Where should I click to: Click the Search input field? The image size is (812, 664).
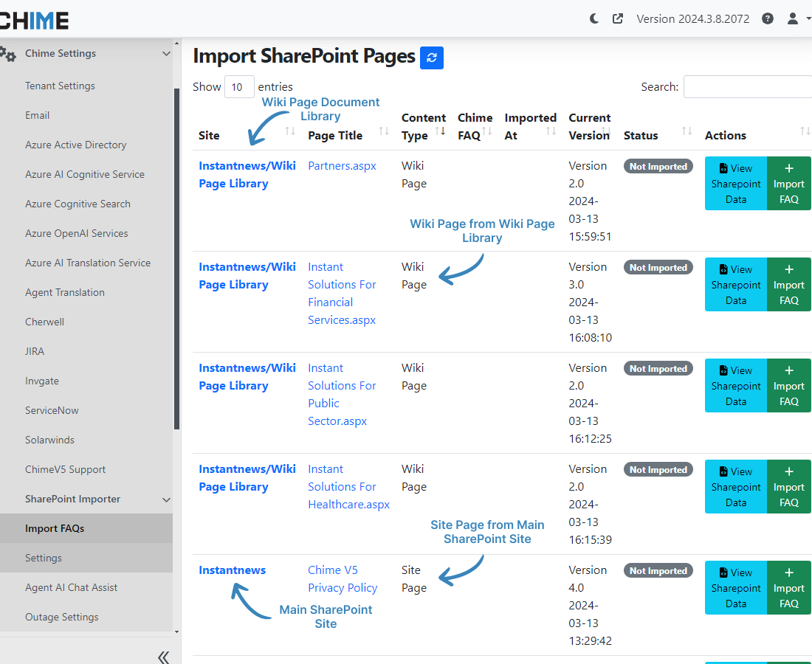pos(747,86)
